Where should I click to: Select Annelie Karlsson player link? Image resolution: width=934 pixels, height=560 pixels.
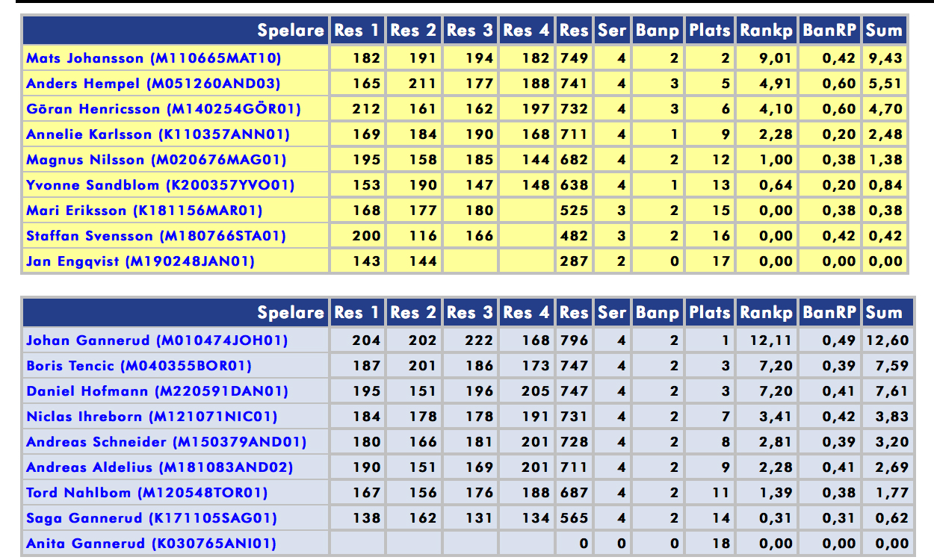coord(158,134)
